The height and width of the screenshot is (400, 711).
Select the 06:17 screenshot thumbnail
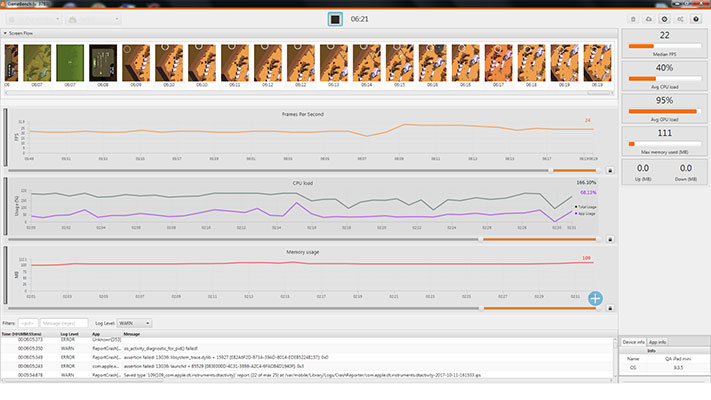[498, 63]
